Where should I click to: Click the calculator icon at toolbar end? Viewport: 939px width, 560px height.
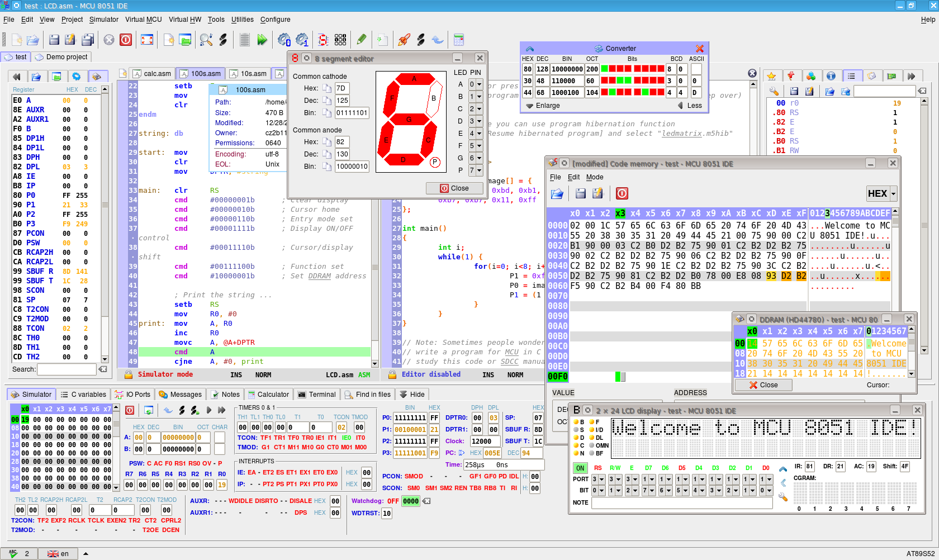(459, 40)
